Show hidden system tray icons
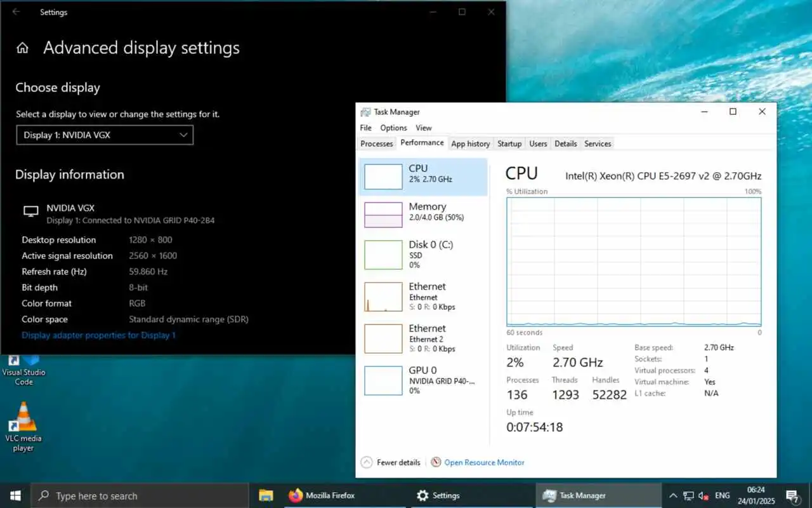 coord(673,495)
